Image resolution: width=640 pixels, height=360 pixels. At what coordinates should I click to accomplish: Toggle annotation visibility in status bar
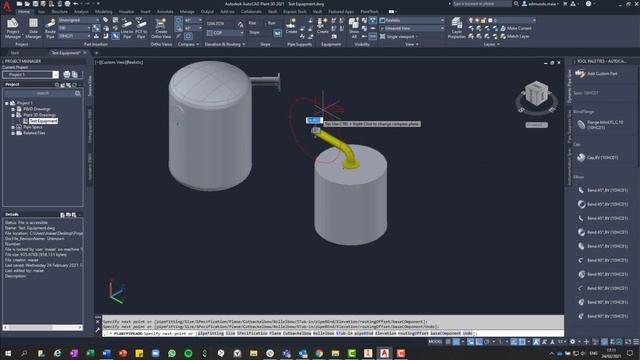536,342
